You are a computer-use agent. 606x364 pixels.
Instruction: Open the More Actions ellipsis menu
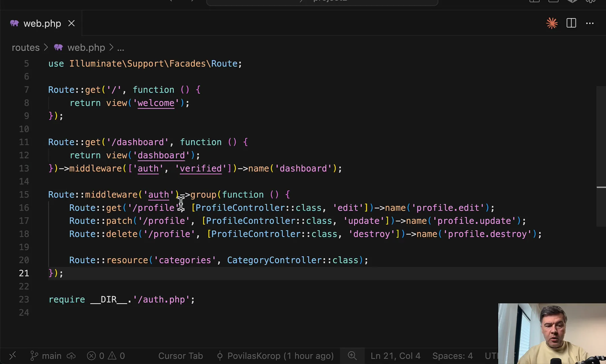pyautogui.click(x=590, y=23)
